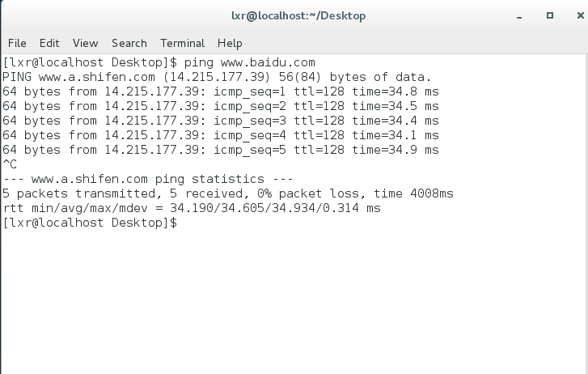Click the ^C interrupt line

coord(10,164)
